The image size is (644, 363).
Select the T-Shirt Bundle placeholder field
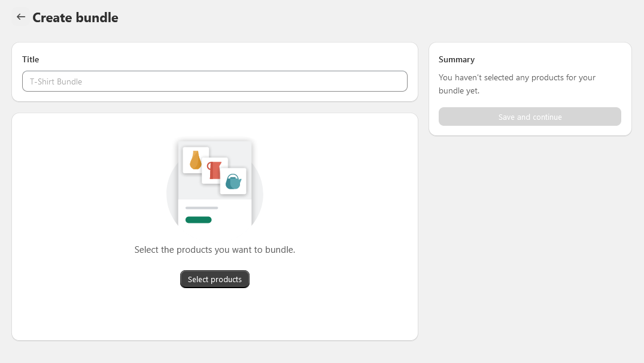214,81
